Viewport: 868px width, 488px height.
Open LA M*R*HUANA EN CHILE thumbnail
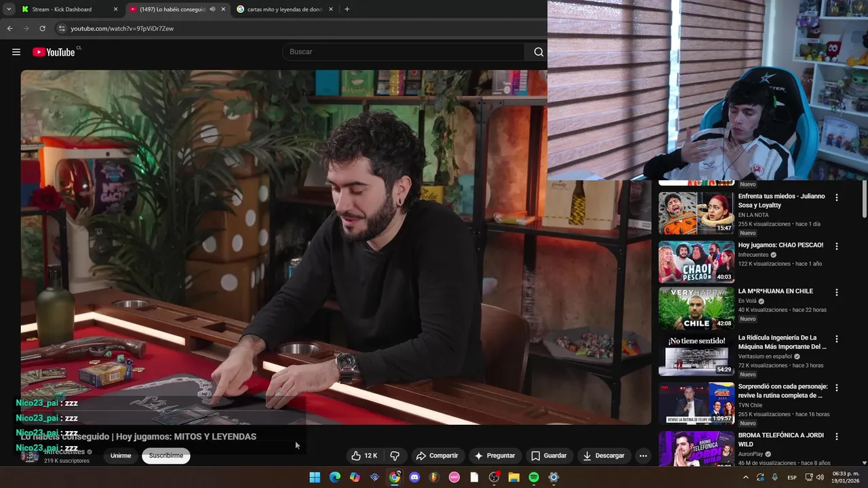(x=696, y=308)
